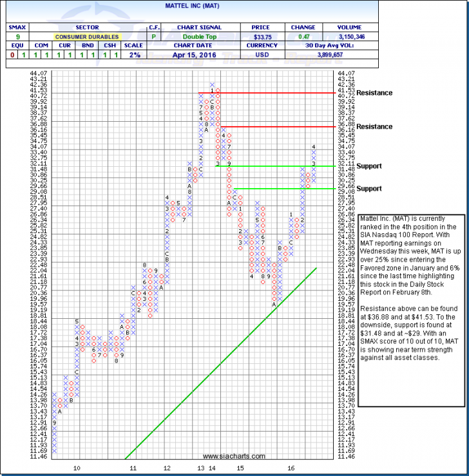Image resolution: width=469 pixels, height=476 pixels.
Task: Click the year 16 label on x-axis
Action: click(x=291, y=468)
